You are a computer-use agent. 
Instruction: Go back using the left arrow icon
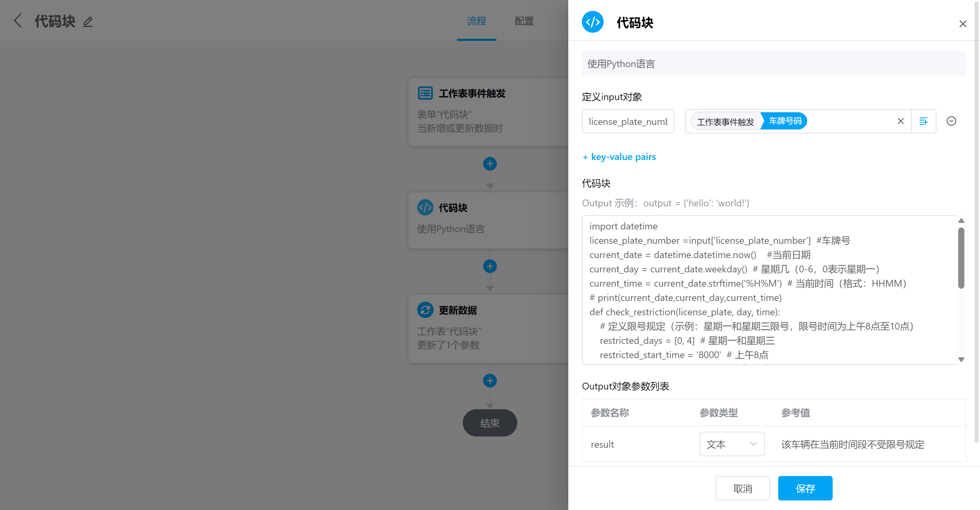coord(17,21)
